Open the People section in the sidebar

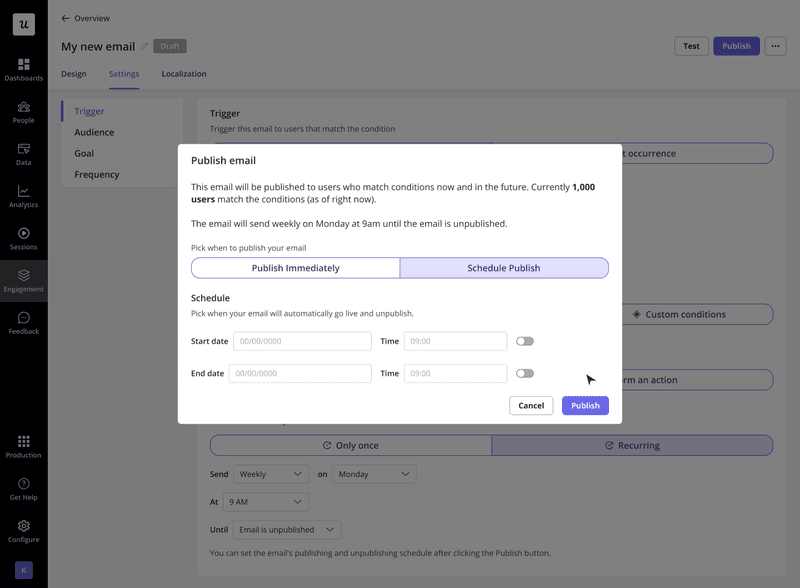pos(23,113)
